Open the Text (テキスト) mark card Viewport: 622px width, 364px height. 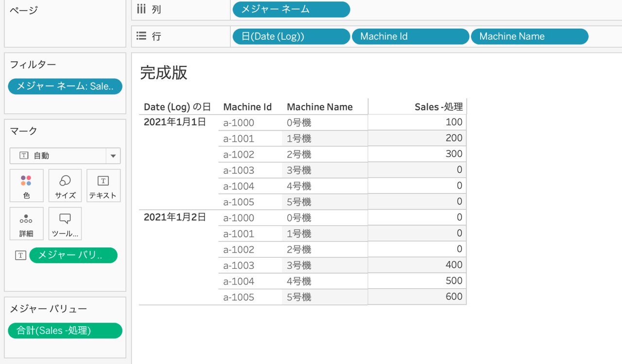(x=103, y=185)
